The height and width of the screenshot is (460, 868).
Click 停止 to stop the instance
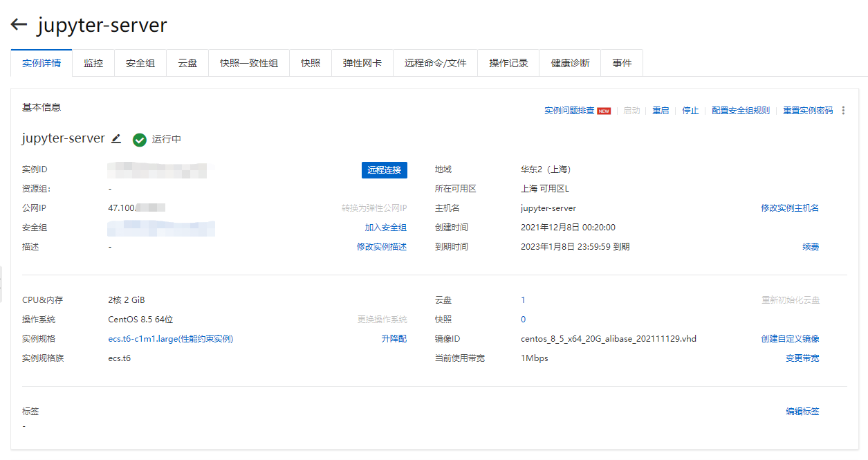coord(690,111)
